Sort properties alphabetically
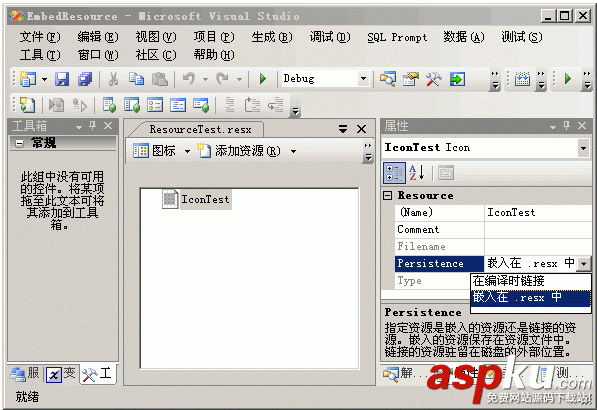 417,173
